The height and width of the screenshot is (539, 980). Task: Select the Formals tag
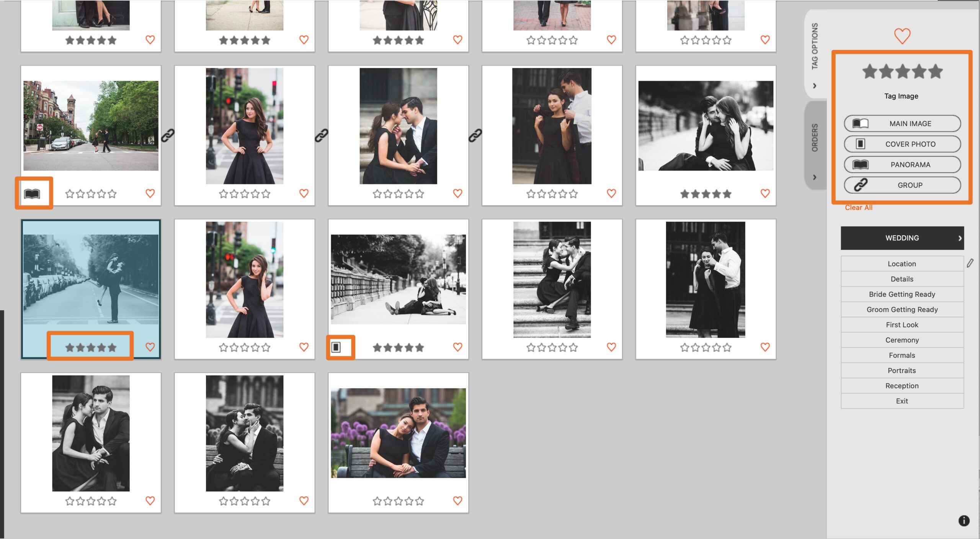[x=902, y=355]
